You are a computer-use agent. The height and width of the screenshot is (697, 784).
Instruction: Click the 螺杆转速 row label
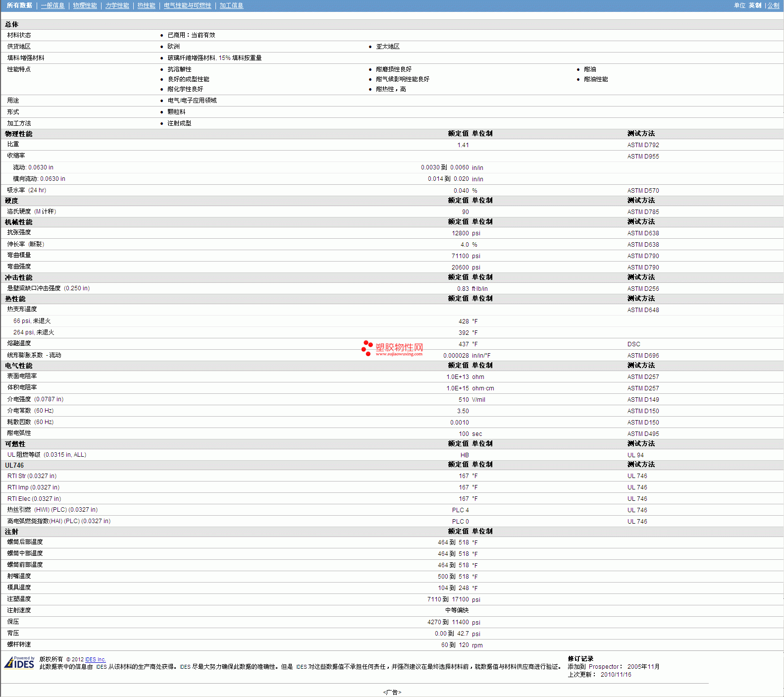tap(19, 644)
